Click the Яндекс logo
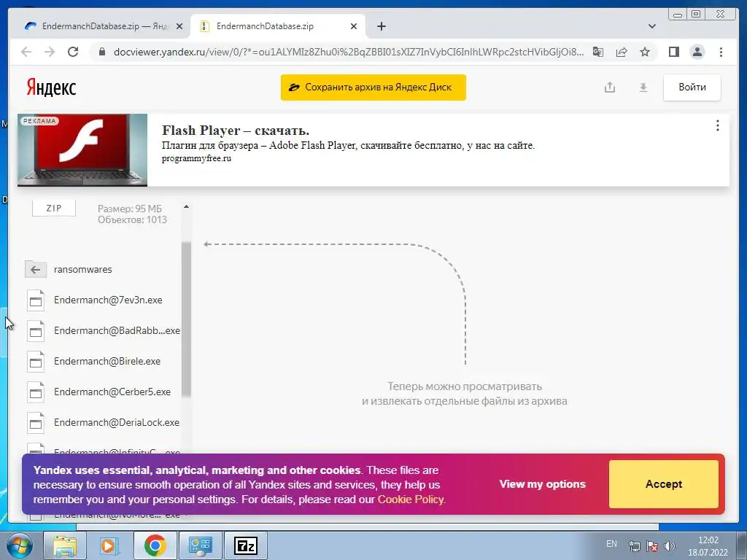 pos(51,87)
